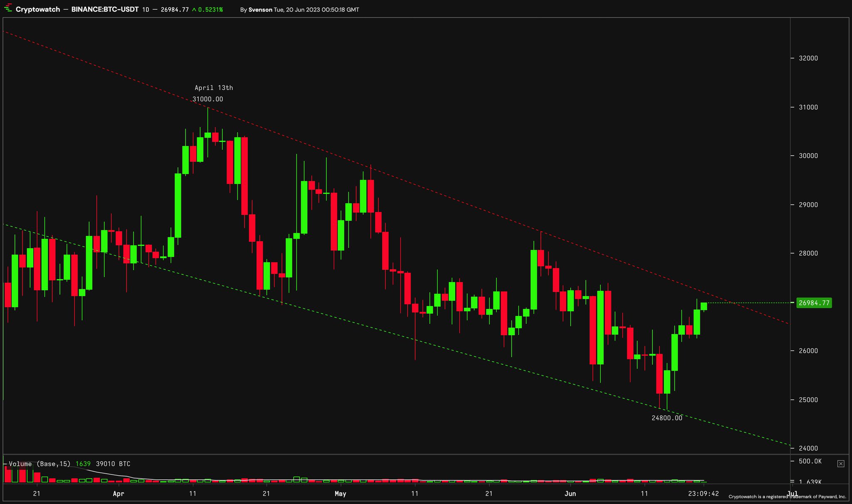This screenshot has height=504, width=852.
Task: Click the Cryptowatch logo icon
Action: tap(8, 9)
